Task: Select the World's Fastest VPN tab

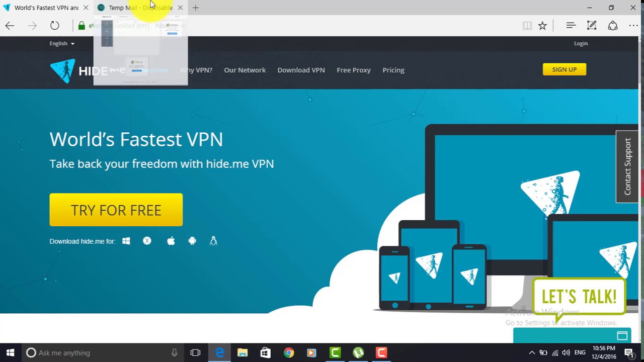Action: pos(46,8)
